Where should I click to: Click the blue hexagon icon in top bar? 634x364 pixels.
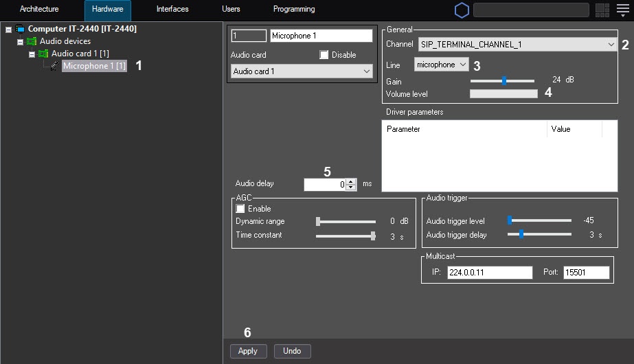[x=462, y=10]
